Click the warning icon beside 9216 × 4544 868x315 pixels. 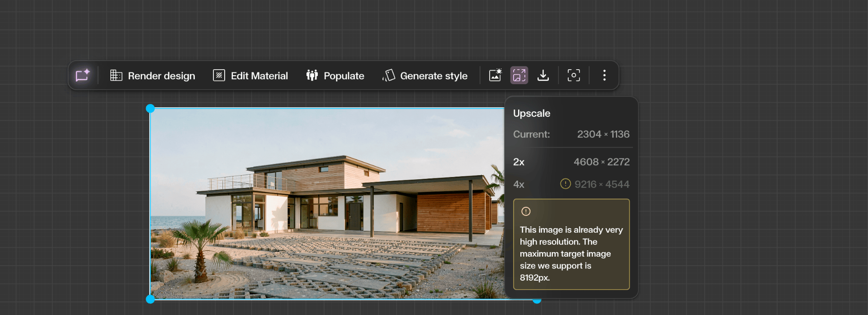(x=566, y=184)
